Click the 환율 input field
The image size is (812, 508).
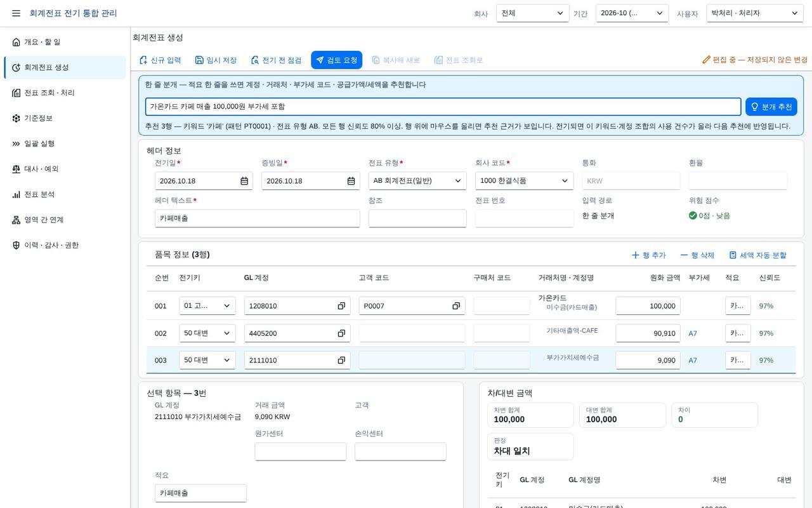[x=738, y=181]
